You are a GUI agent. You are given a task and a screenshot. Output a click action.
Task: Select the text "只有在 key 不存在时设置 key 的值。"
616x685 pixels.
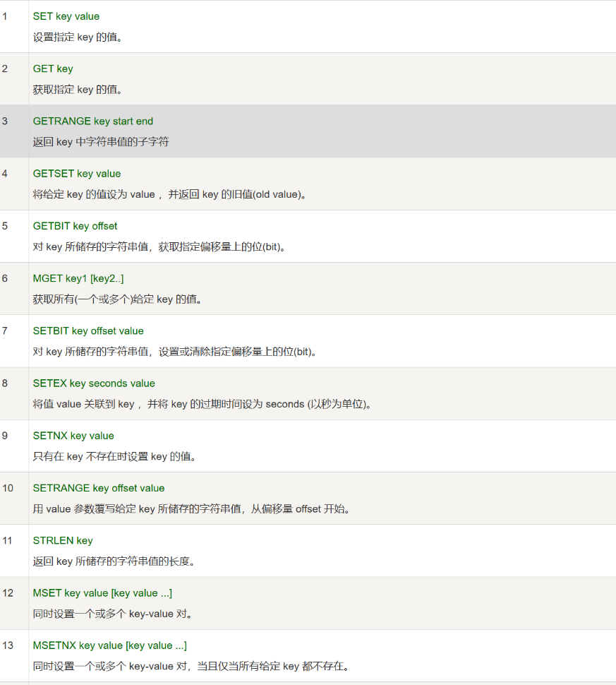click(x=115, y=456)
